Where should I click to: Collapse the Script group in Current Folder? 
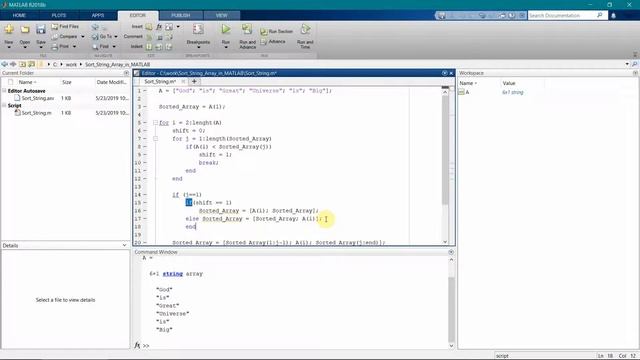pos(4,105)
